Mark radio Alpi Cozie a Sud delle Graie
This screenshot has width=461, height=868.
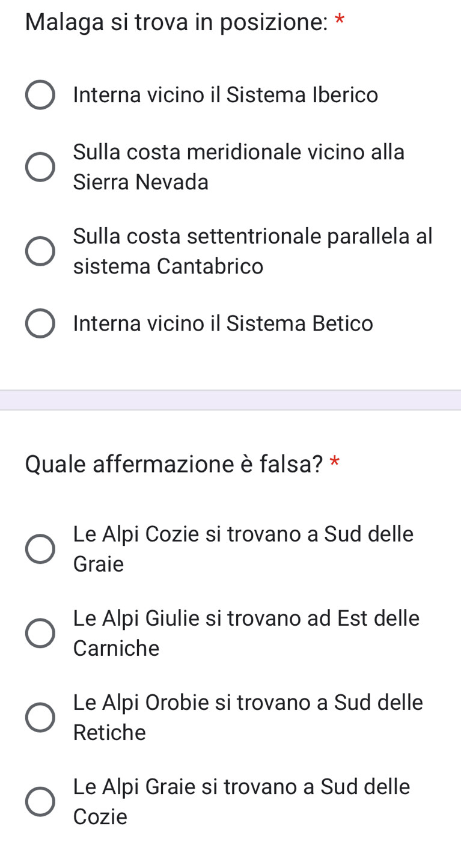(40, 549)
